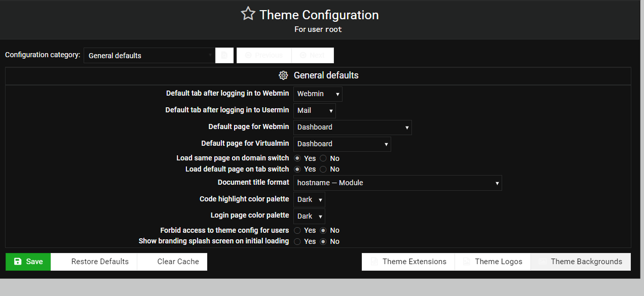644x296 pixels.
Task: Click the picture icon on Theme Backgrounds button
Action: click(x=543, y=262)
